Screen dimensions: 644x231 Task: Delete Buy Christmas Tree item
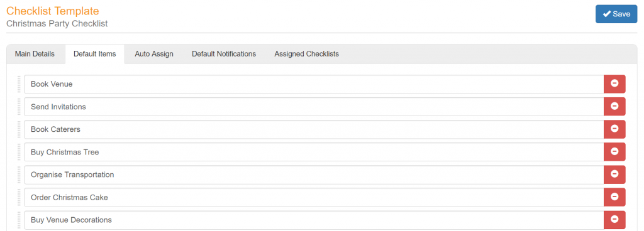click(x=614, y=152)
